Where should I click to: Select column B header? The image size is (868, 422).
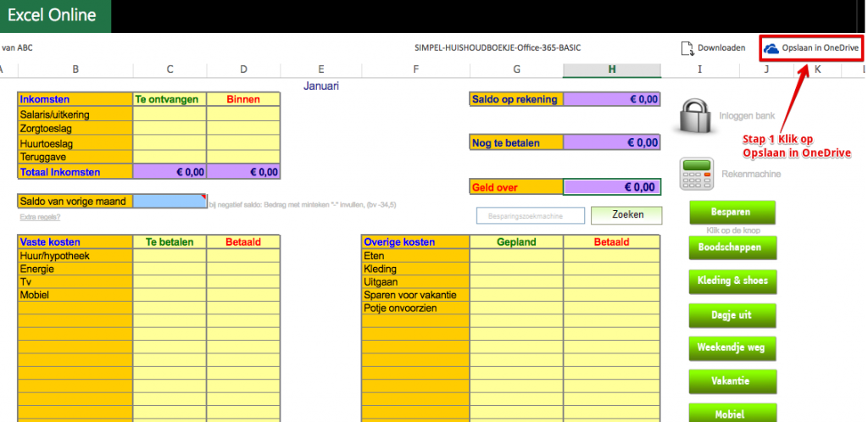click(75, 69)
